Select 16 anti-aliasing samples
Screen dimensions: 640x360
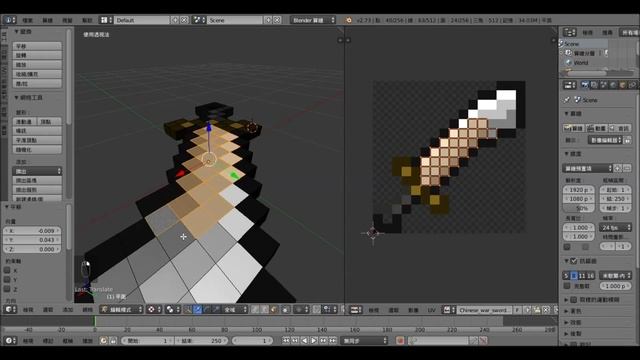591,276
